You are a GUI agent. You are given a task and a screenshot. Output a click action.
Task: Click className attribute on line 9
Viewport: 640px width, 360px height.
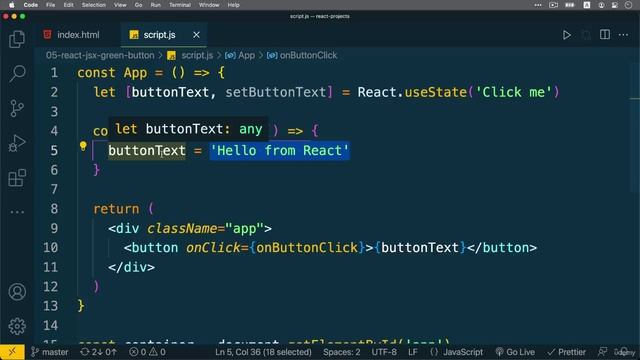[x=182, y=229]
